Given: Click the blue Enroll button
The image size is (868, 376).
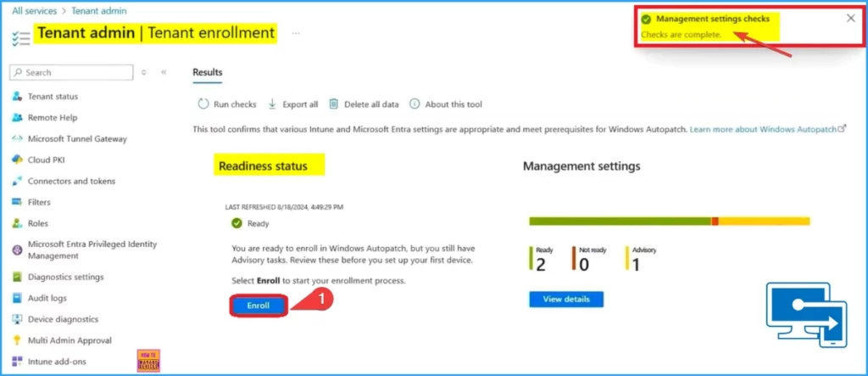Looking at the screenshot, I should coord(259,306).
